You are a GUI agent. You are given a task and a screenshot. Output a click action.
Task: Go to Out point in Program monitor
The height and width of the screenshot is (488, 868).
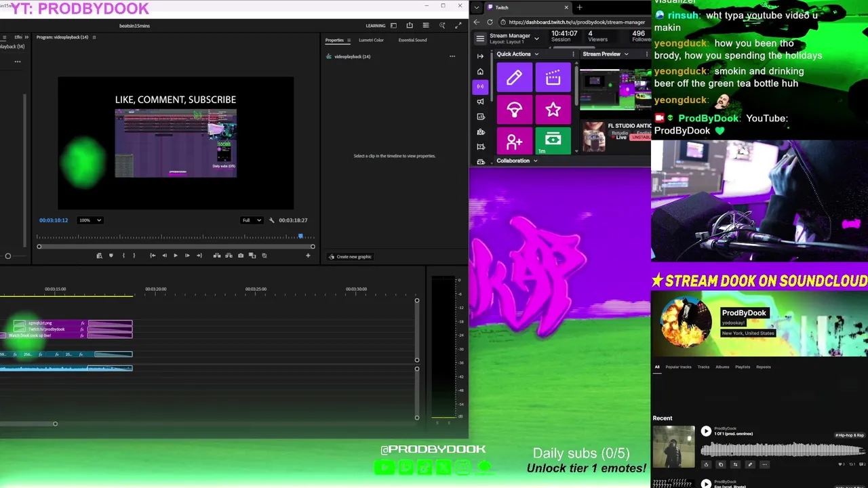(x=199, y=256)
